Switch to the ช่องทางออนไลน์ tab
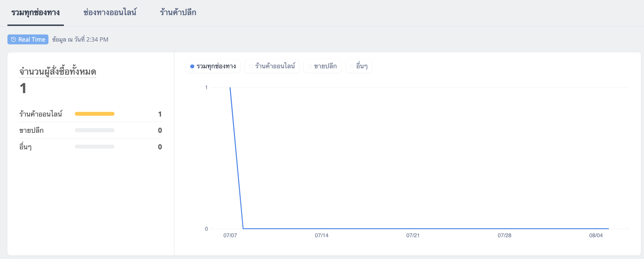Viewport: 644px width, 259px height. [x=110, y=12]
